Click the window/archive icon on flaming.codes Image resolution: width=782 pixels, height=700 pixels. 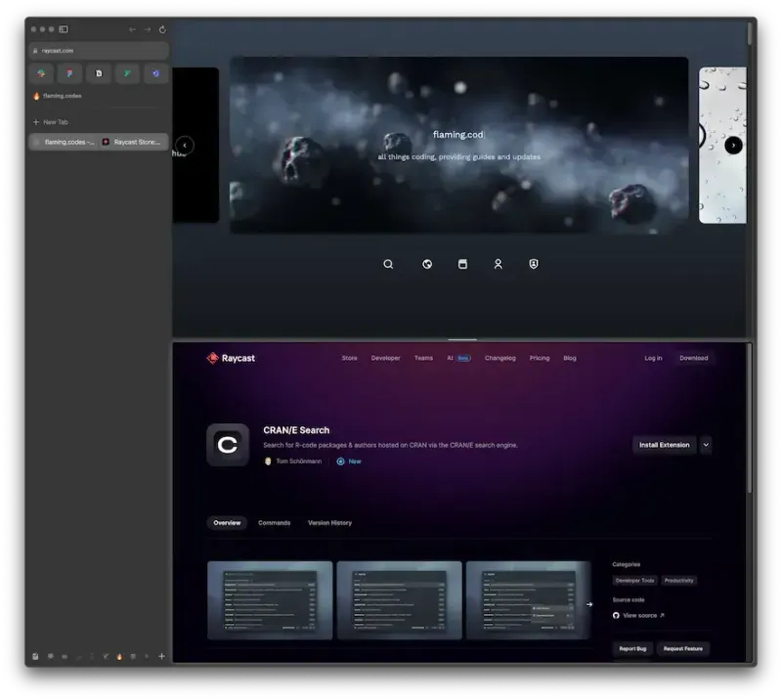click(x=462, y=264)
